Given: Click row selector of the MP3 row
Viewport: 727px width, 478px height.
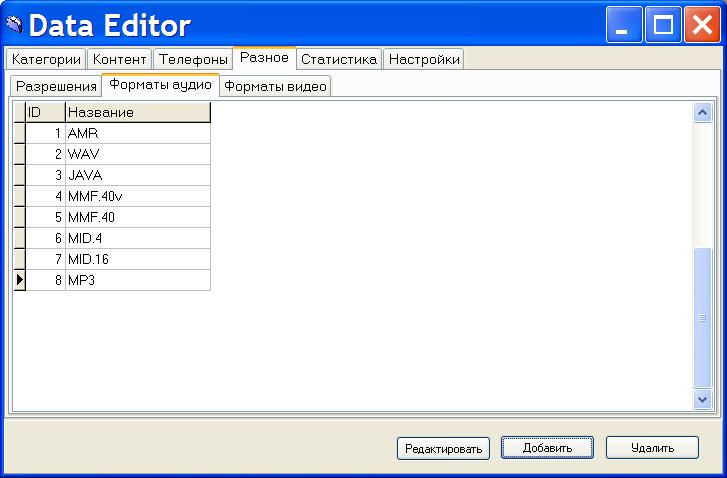Looking at the screenshot, I should coord(19,280).
